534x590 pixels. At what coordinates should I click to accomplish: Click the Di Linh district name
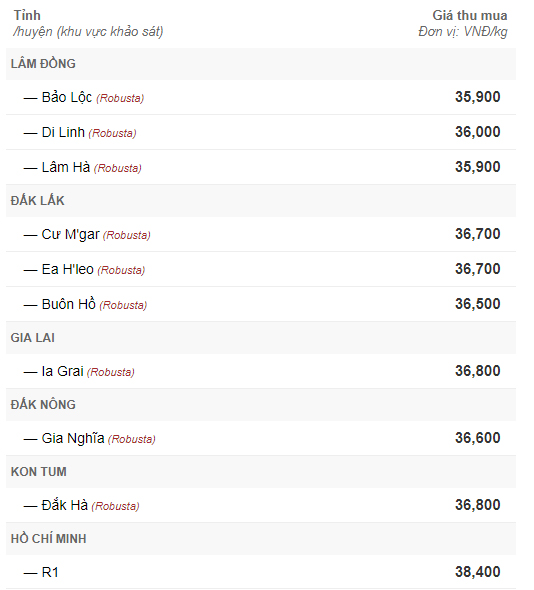[63, 132]
